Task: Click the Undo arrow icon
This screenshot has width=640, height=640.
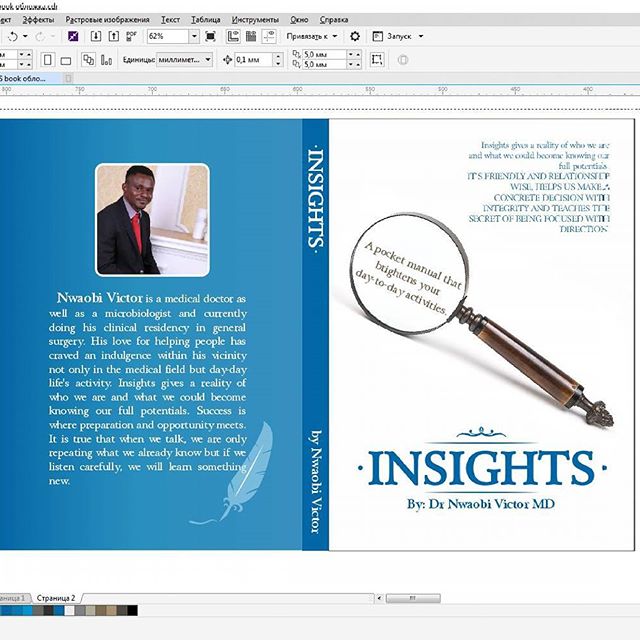Action: click(x=13, y=37)
